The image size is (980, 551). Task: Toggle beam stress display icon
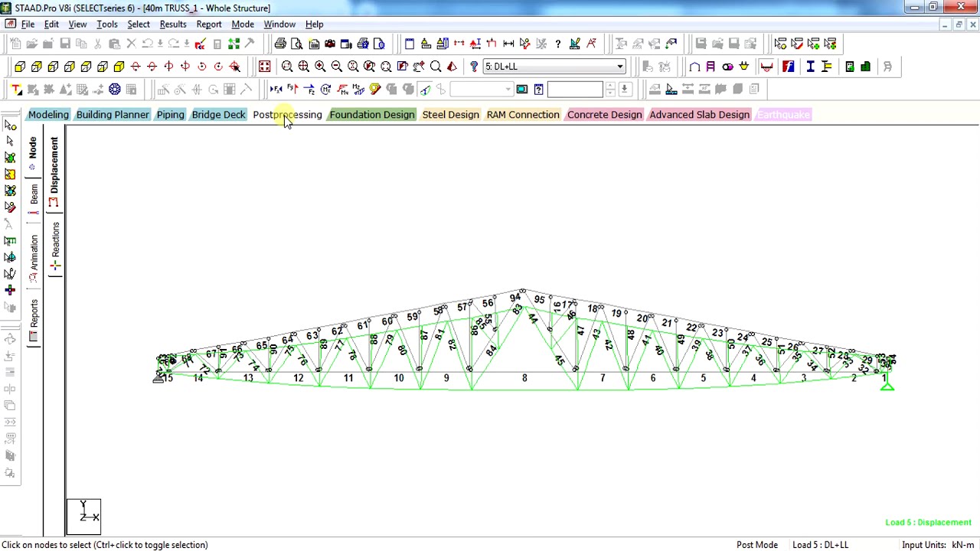[x=375, y=89]
